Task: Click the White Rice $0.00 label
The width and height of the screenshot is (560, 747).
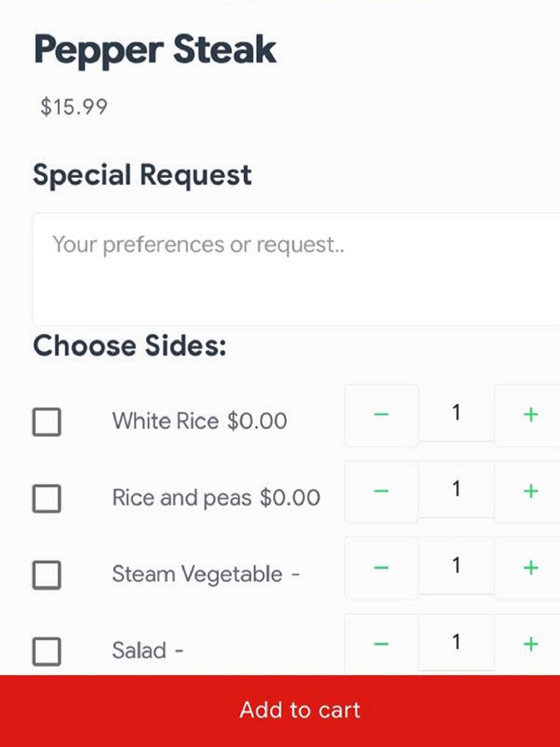Action: pyautogui.click(x=199, y=421)
